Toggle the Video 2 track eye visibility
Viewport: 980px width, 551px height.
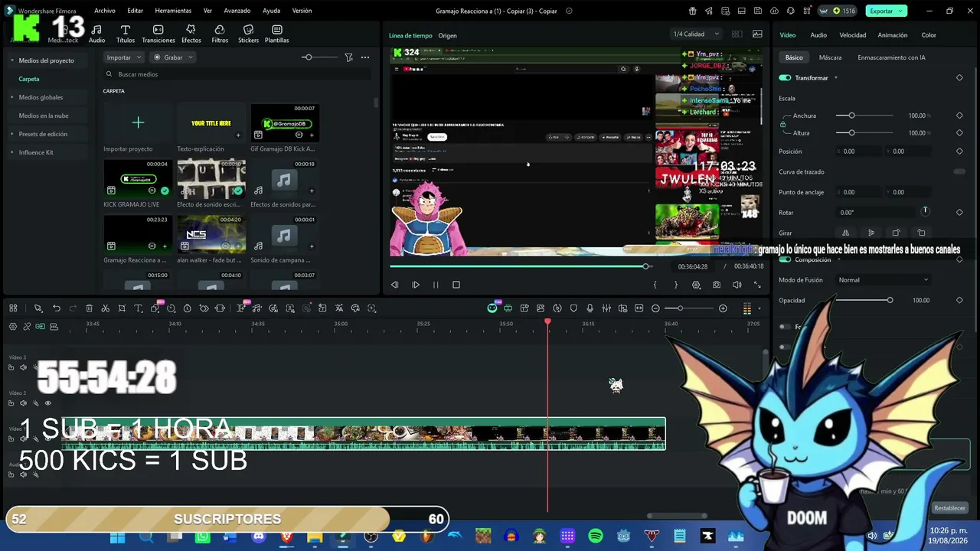(47, 403)
